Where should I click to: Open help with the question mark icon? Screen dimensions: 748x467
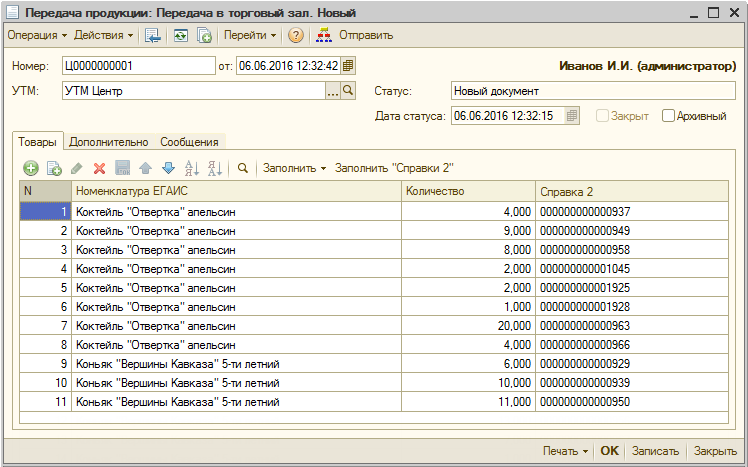(296, 35)
